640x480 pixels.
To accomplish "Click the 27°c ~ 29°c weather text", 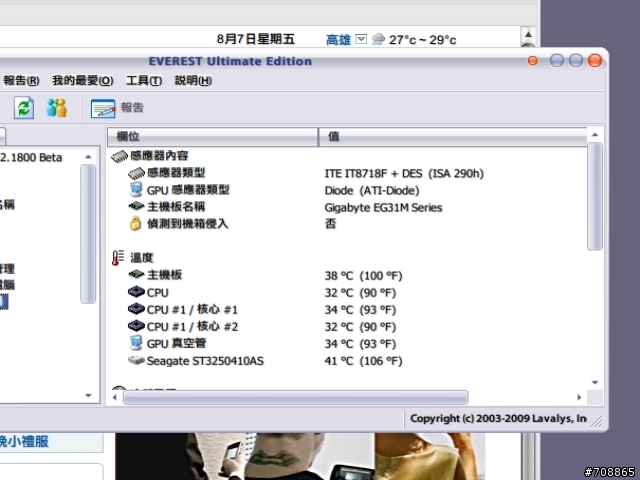I will click(422, 40).
